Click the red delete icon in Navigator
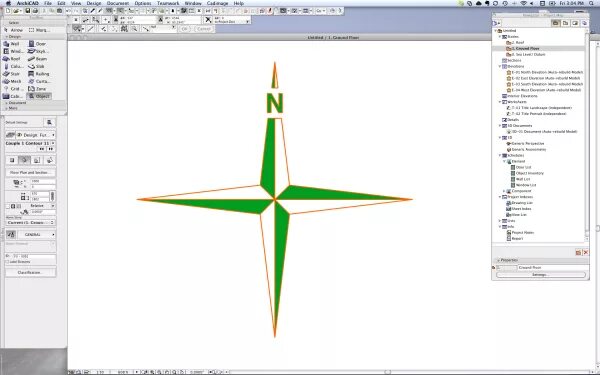 click(585, 253)
